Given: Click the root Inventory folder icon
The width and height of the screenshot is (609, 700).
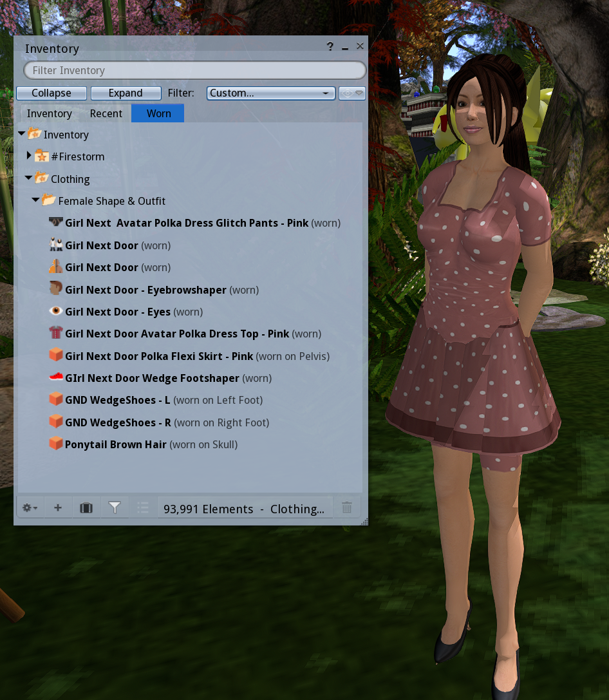Looking at the screenshot, I should click(34, 133).
